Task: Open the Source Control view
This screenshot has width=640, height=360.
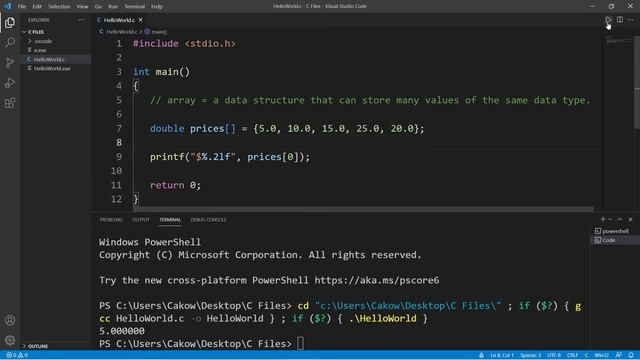Action: (x=10, y=62)
